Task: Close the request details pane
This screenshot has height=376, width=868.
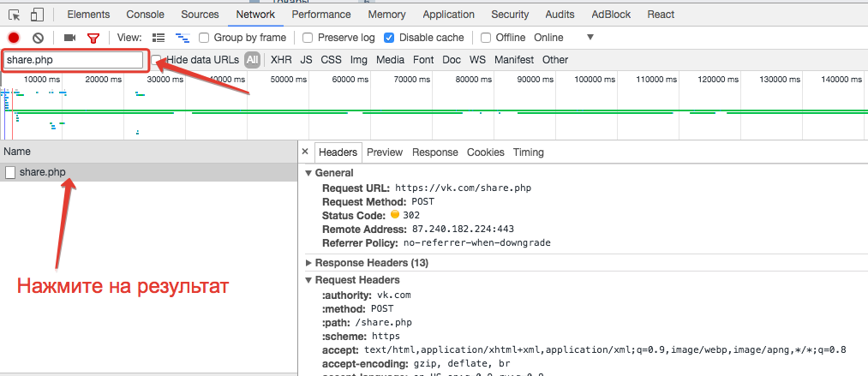Action: (x=304, y=152)
